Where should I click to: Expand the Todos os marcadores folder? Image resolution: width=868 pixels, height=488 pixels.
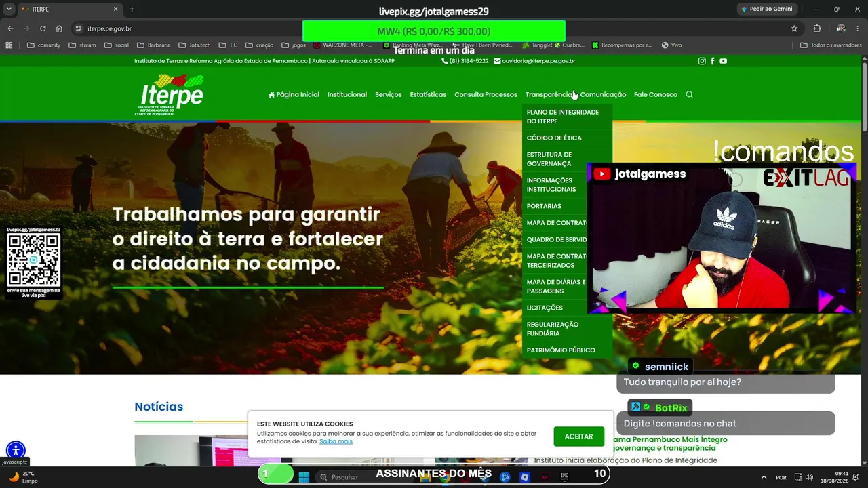coord(831,45)
